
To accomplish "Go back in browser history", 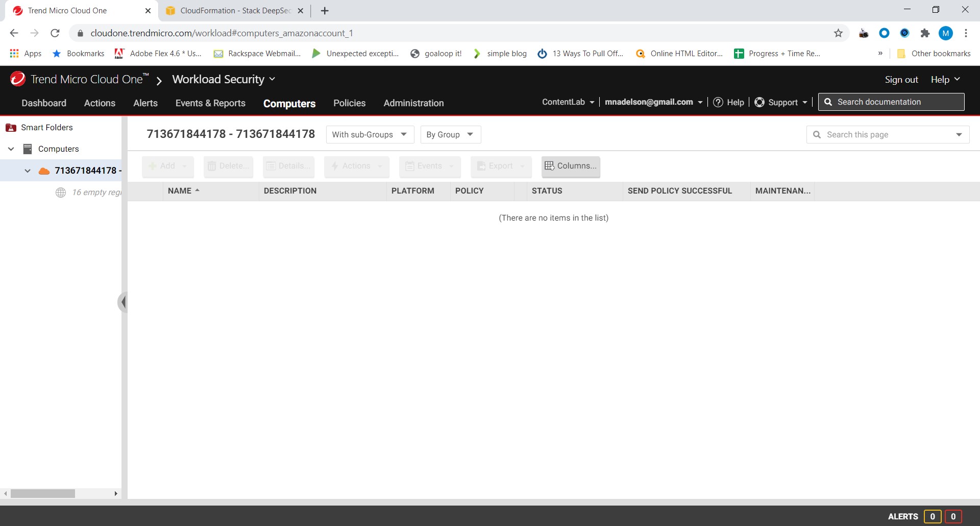I will 14,33.
